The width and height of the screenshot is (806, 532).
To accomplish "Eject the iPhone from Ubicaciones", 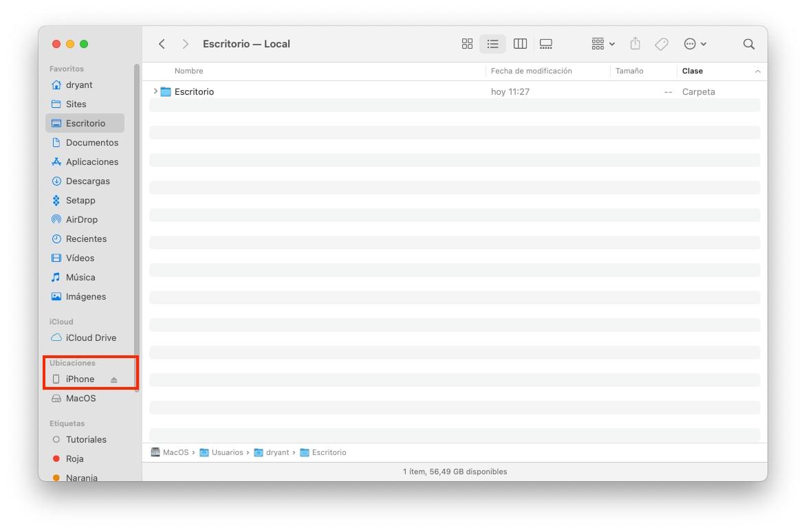I will (x=116, y=379).
